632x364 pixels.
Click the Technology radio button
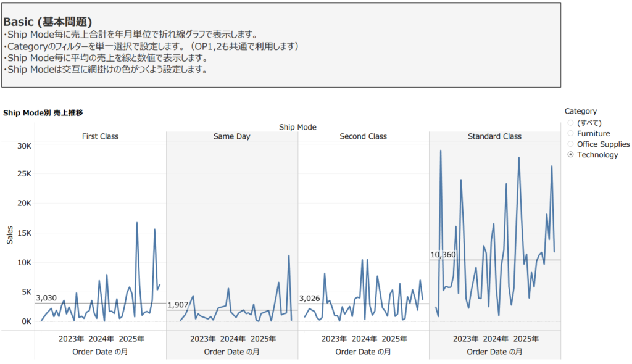[x=570, y=155]
